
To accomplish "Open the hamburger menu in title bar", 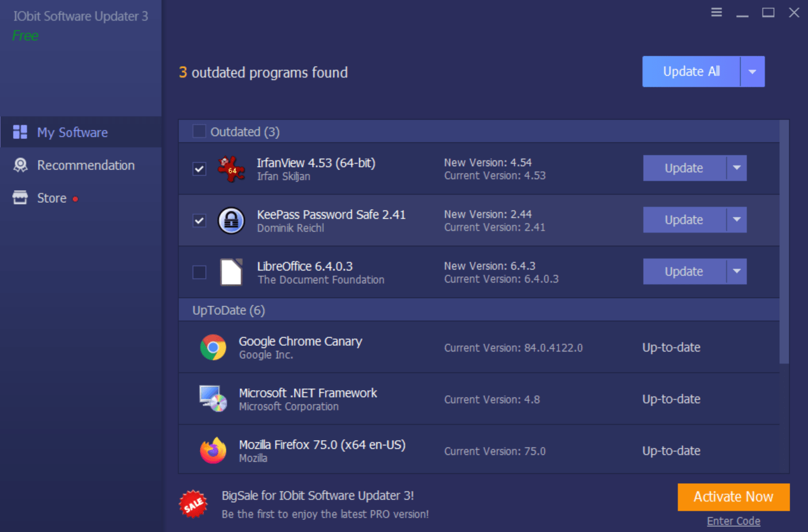I will coord(716,12).
